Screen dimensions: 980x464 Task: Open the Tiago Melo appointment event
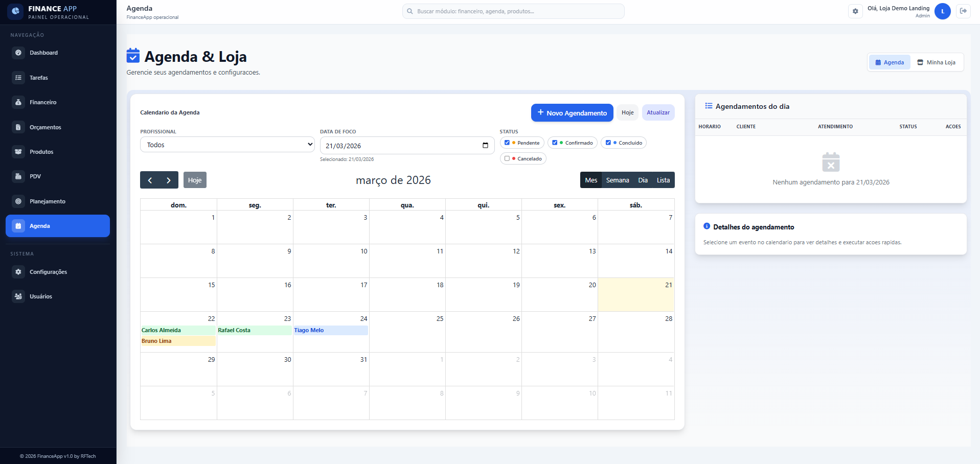(x=331, y=330)
